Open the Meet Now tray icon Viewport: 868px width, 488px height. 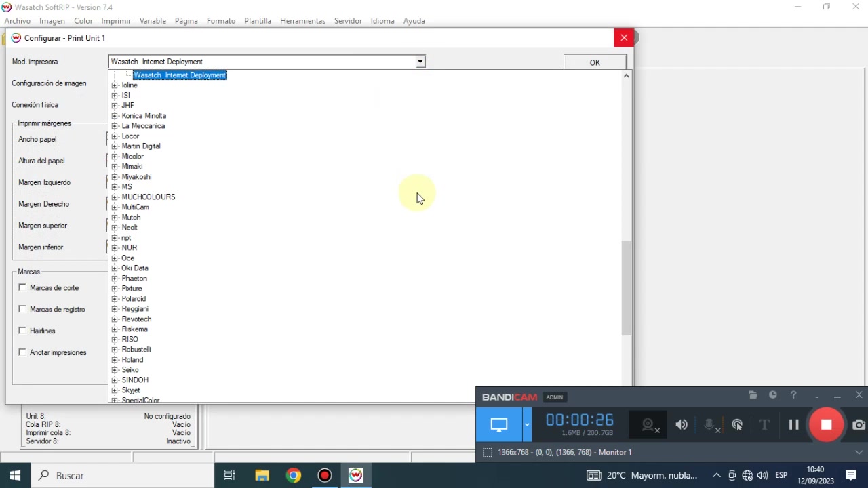click(732, 475)
